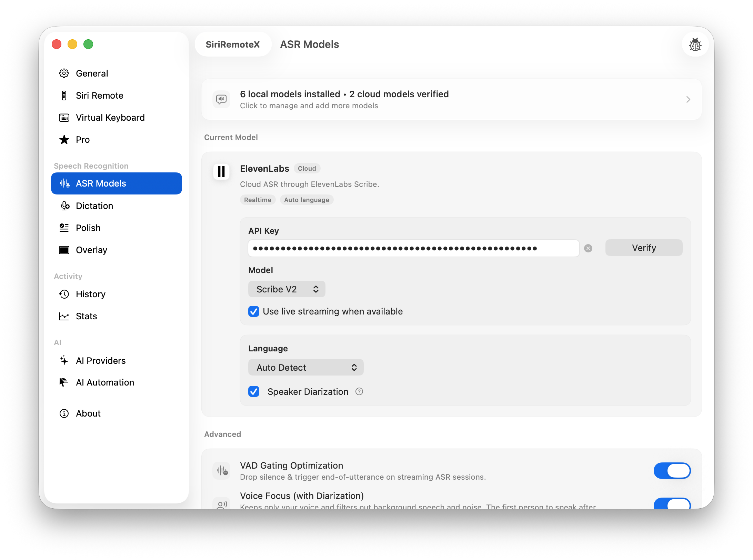The width and height of the screenshot is (753, 560).
Task: Open General settings page
Action: [x=117, y=73]
